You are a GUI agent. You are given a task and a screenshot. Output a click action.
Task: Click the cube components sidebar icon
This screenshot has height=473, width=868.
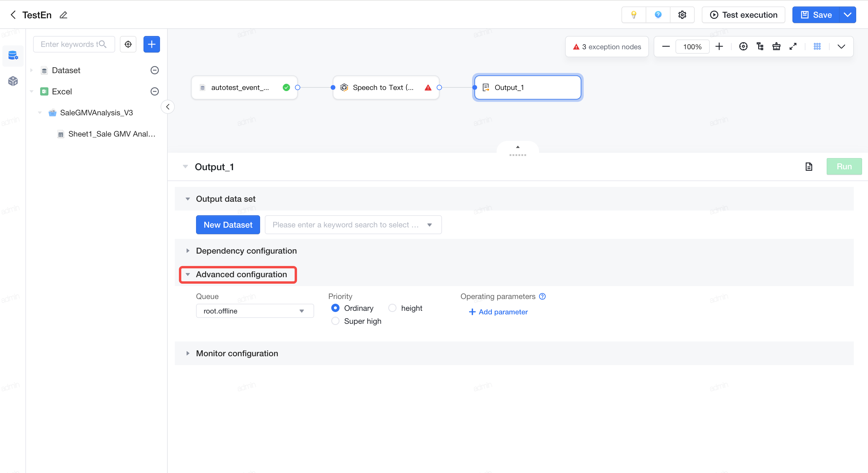tap(13, 81)
